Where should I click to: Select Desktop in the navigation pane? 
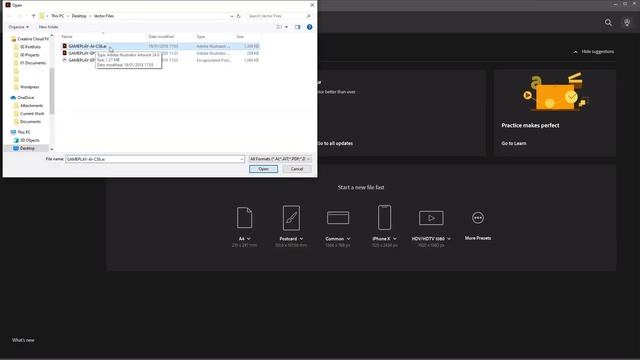tap(27, 148)
